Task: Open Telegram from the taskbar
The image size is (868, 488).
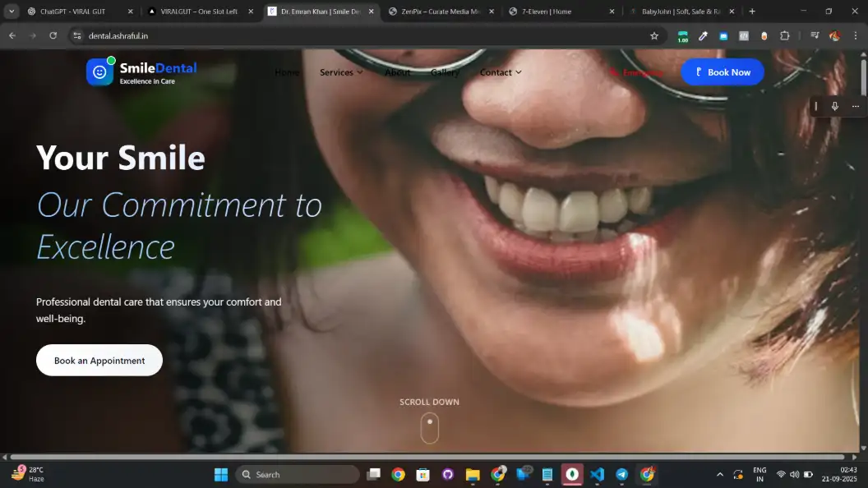Action: click(621, 475)
